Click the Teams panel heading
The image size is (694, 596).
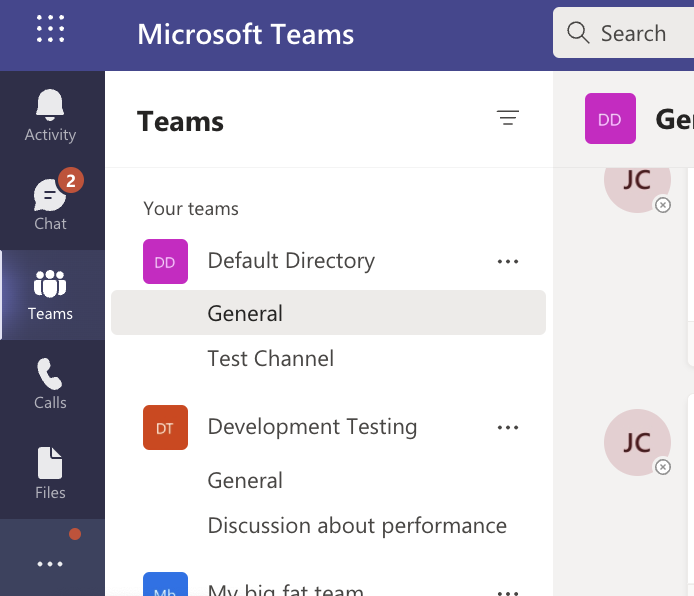click(x=180, y=121)
